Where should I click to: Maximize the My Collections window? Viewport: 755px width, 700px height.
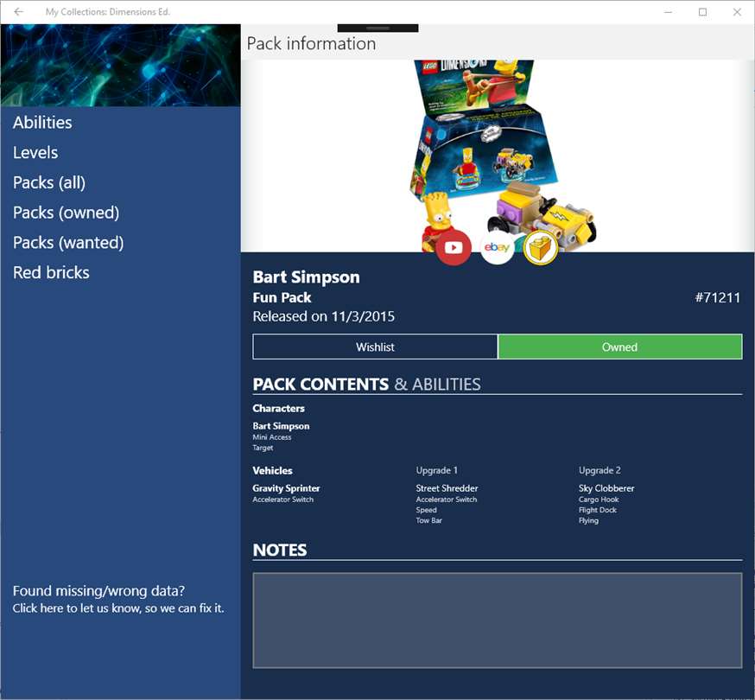click(x=702, y=12)
